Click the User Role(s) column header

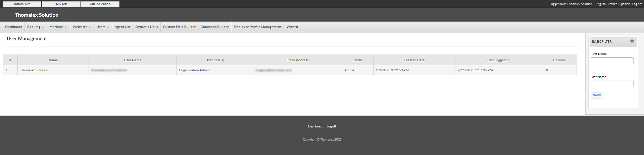click(215, 60)
